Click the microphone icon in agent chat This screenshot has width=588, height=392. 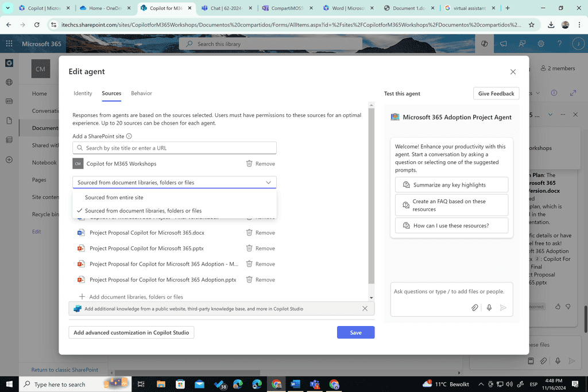point(489,308)
